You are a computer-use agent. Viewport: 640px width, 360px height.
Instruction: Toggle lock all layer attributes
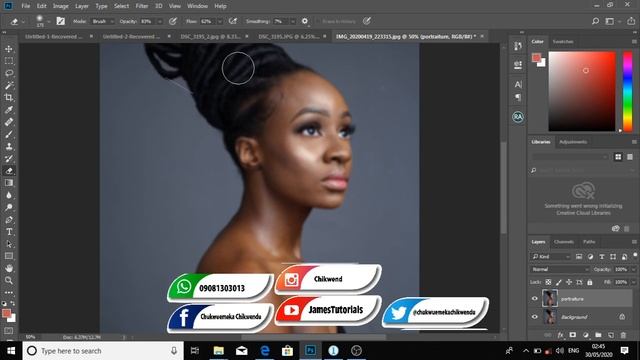[x=590, y=282]
